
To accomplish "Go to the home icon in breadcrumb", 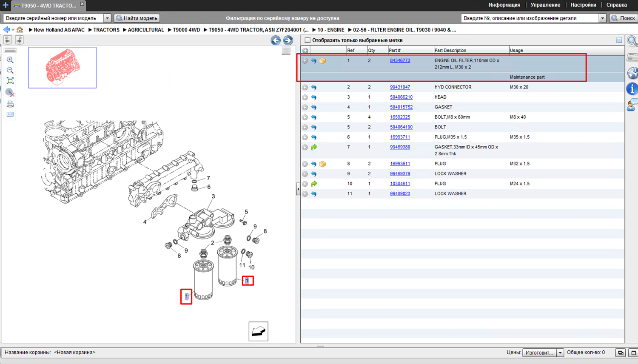I will pyautogui.click(x=20, y=30).
